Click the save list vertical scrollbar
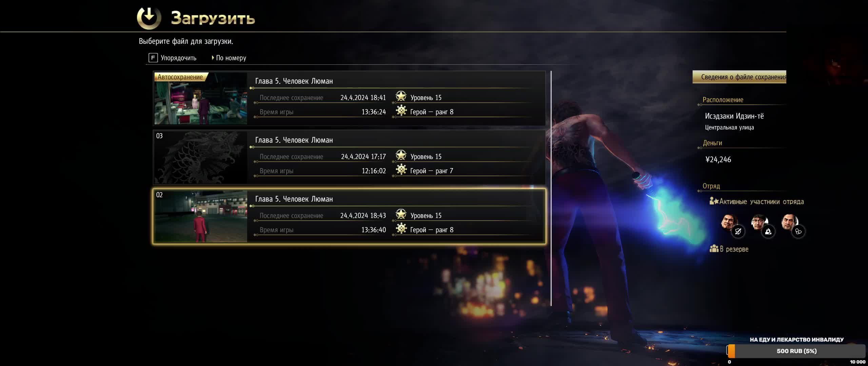The height and width of the screenshot is (366, 868). 551,188
